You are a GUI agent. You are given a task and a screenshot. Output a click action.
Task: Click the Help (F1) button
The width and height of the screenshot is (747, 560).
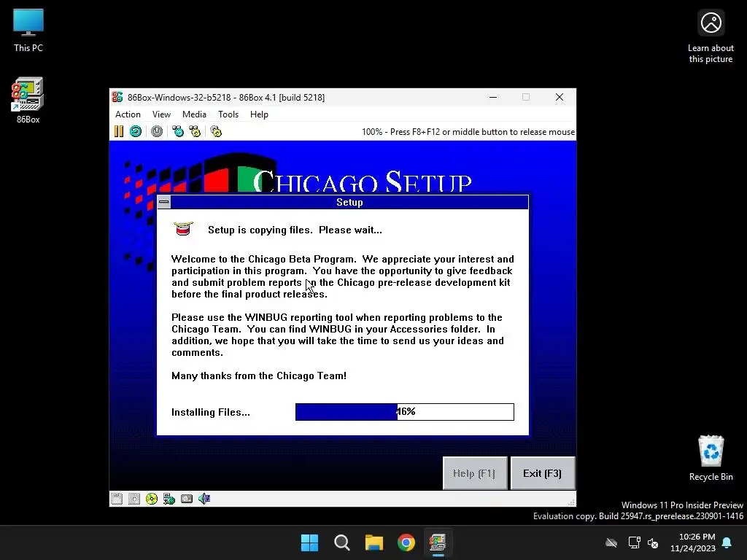coord(474,473)
